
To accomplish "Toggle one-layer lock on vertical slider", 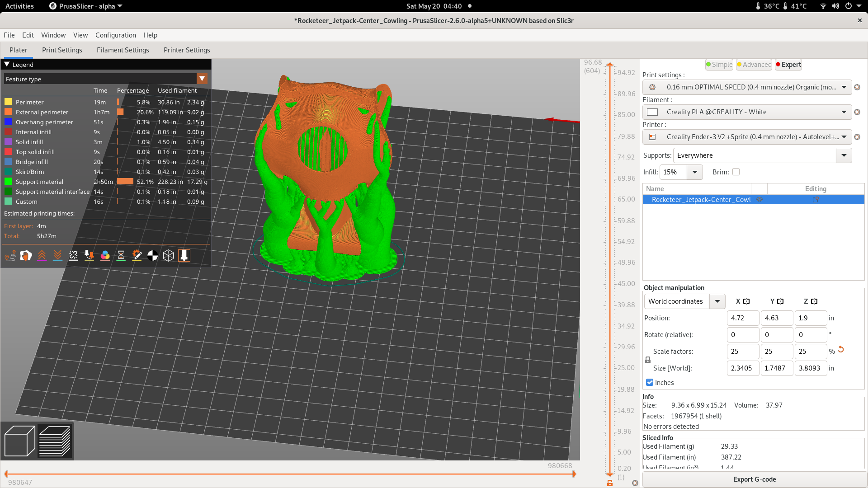I will (610, 483).
